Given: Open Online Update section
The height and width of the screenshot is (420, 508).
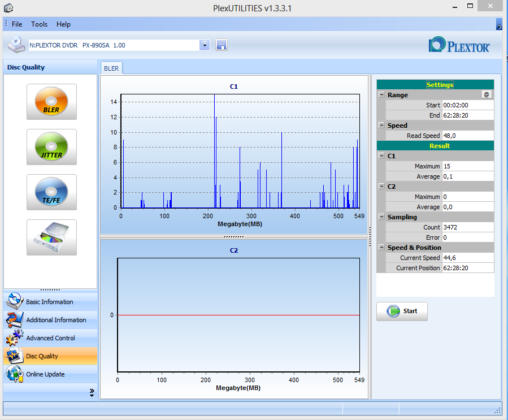Looking at the screenshot, I should click(x=50, y=374).
